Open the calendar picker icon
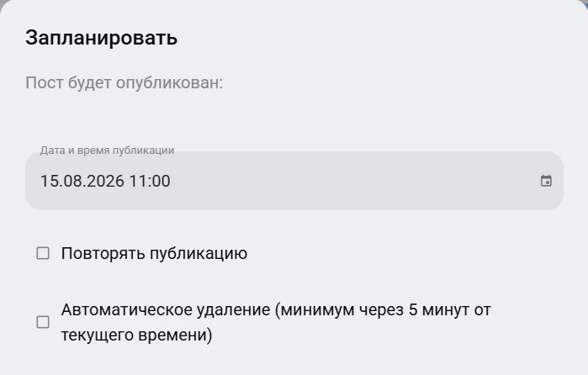This screenshot has width=588, height=375. point(546,181)
